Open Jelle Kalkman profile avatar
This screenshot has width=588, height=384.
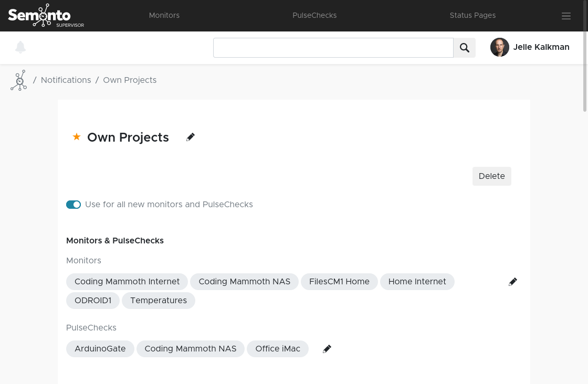point(500,47)
